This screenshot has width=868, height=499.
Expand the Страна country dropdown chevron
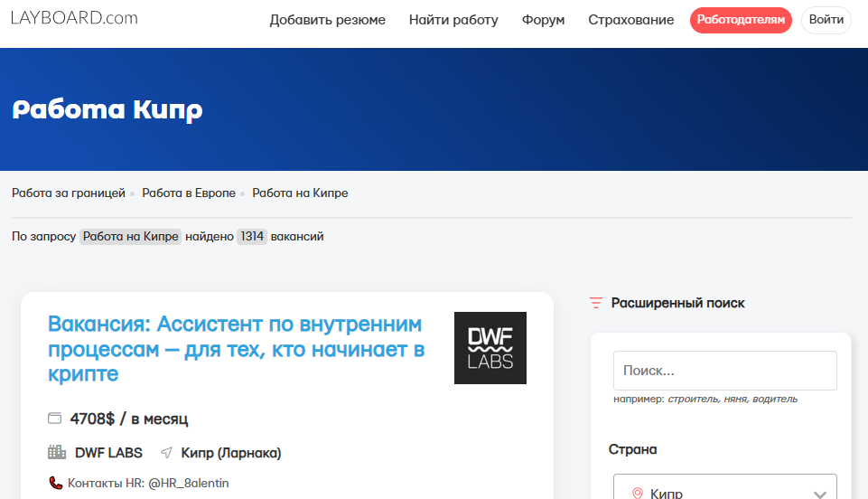820,494
